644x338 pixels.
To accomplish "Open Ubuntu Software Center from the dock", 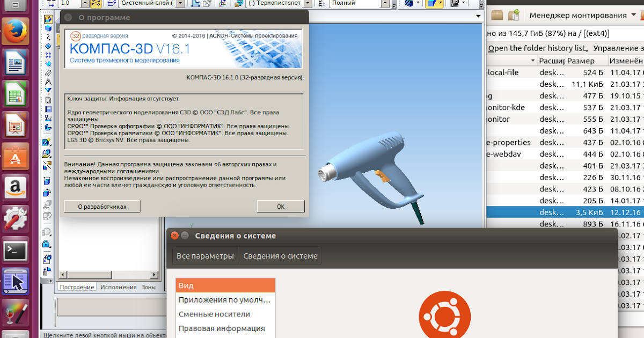I will [16, 156].
